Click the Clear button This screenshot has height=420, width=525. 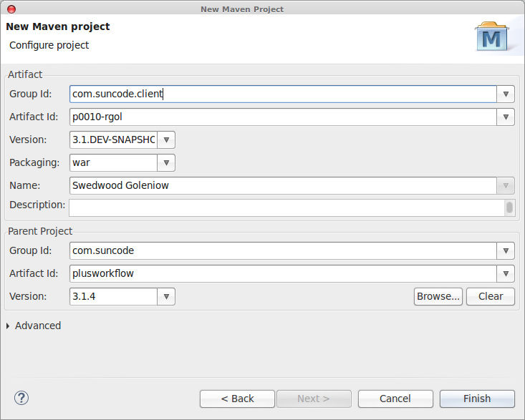491,297
